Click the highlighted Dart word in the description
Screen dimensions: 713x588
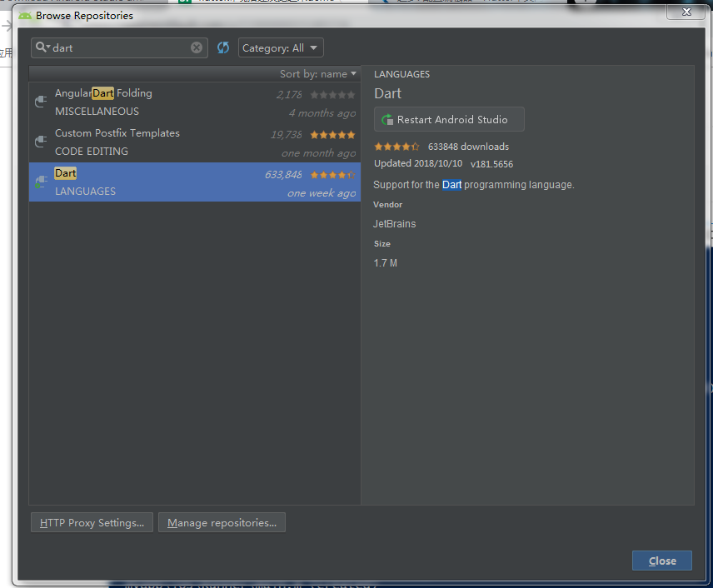point(451,185)
